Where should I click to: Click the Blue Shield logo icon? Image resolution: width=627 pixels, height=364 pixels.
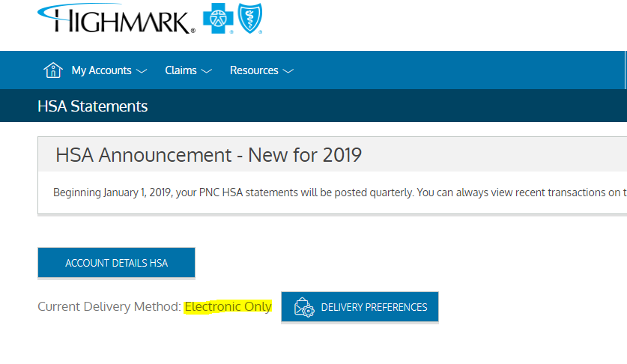point(249,19)
